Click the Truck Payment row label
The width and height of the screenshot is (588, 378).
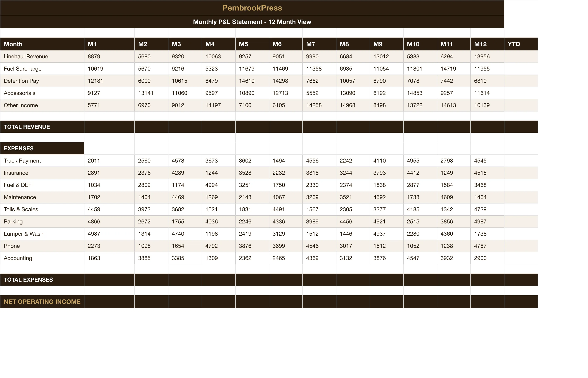tap(42, 160)
